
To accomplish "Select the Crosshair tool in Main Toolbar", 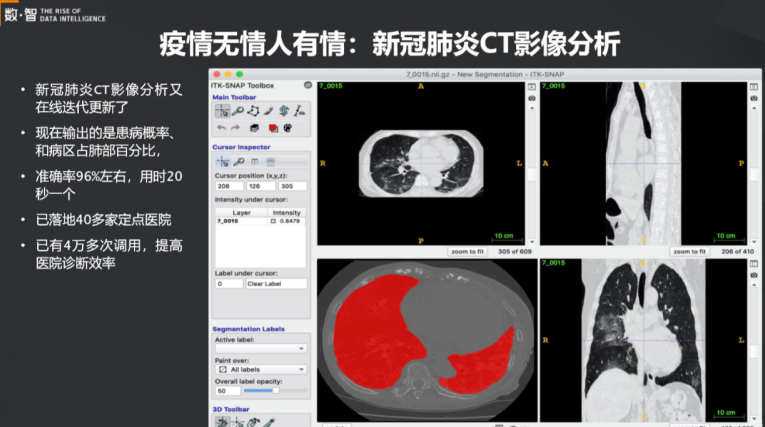I will tap(222, 111).
